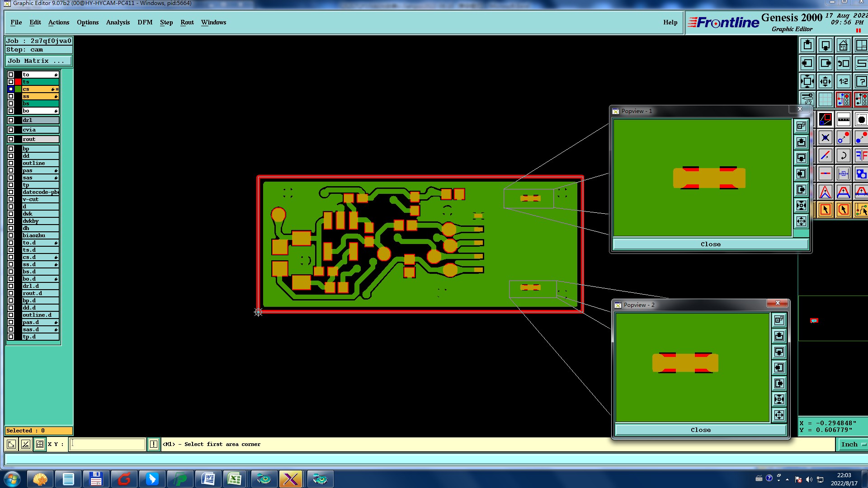
Task: Select the arrow pointer selection tool
Action: click(825, 210)
